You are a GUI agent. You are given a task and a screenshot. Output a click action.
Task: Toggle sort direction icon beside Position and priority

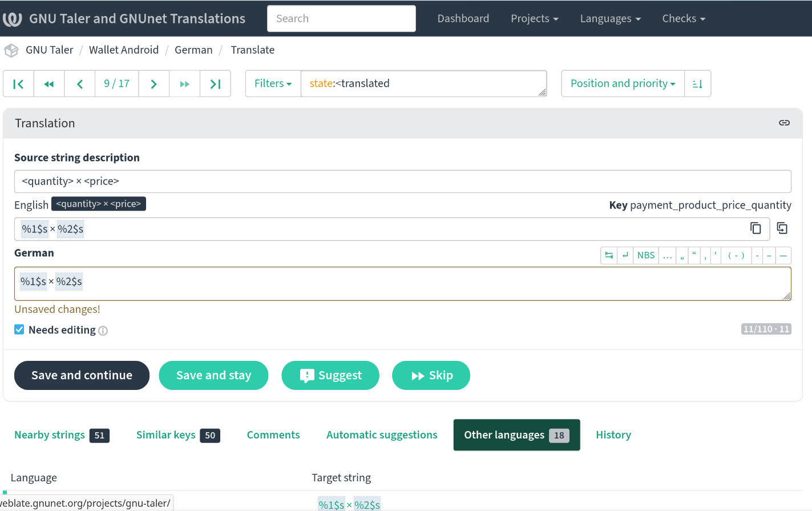pos(697,84)
